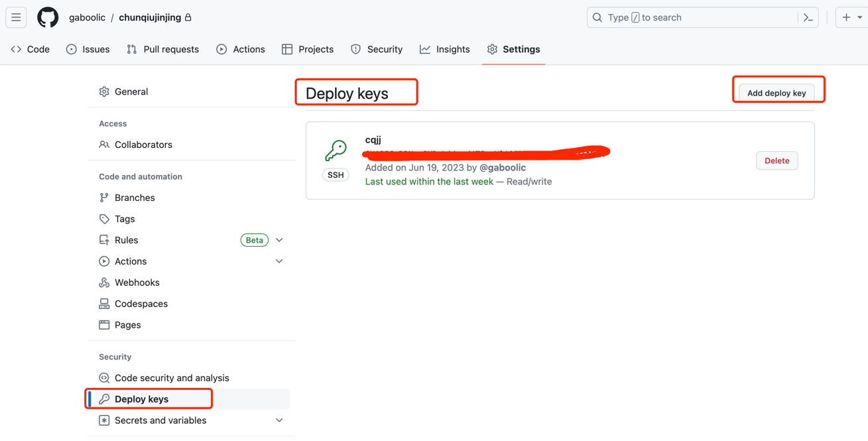868x441 pixels.
Task: Open Webhooks in the sidebar
Action: (137, 283)
